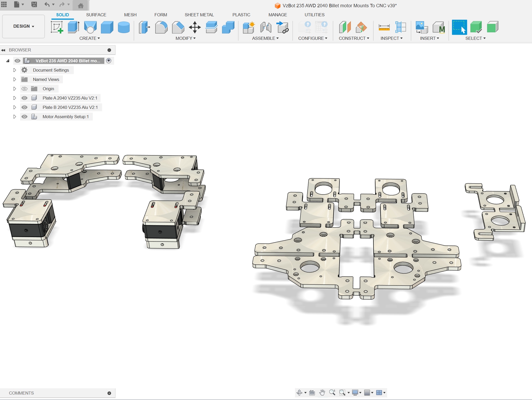Activate the root component radio button
The height and width of the screenshot is (400, 532).
coord(109,61)
